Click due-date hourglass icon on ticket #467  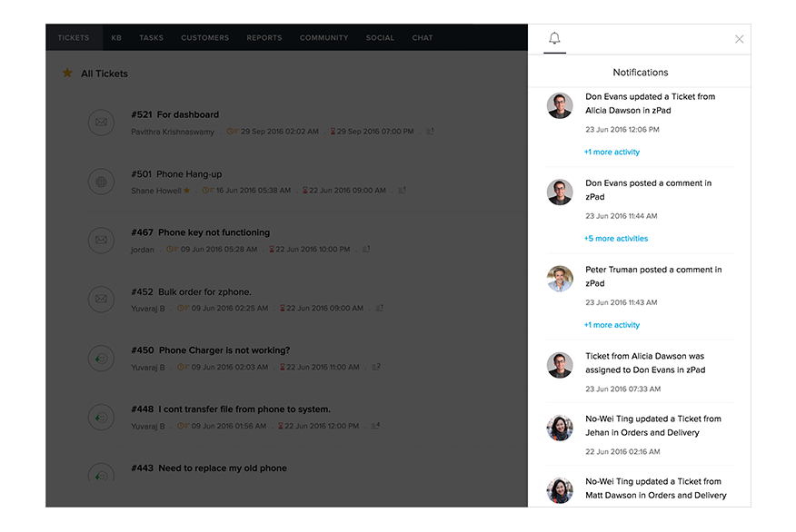[x=272, y=249]
